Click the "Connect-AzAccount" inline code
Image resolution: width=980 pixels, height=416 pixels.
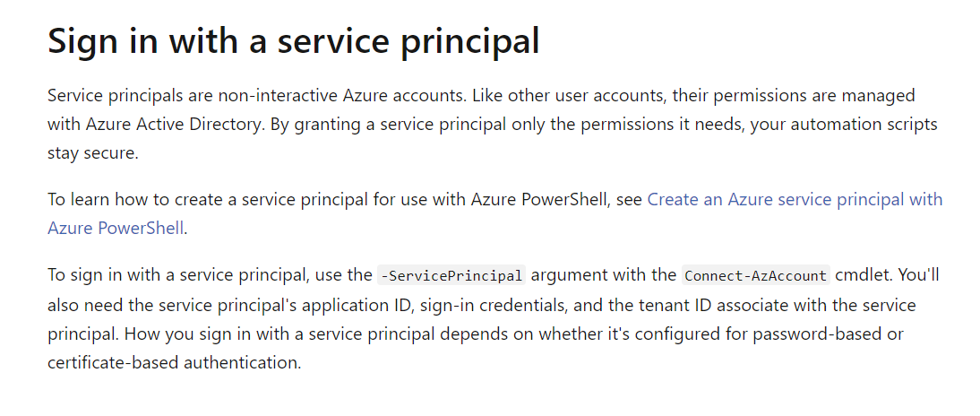[x=756, y=274]
